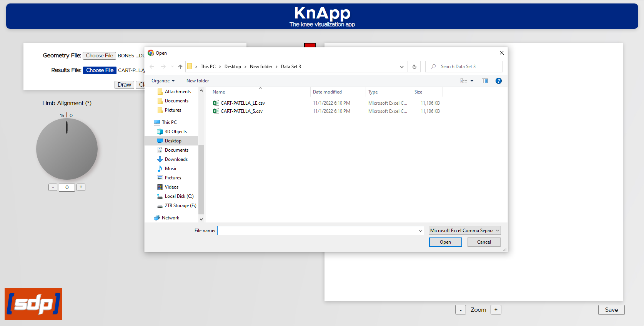Select Pictures under This PC
This screenshot has height=326, width=644.
pos(169,178)
